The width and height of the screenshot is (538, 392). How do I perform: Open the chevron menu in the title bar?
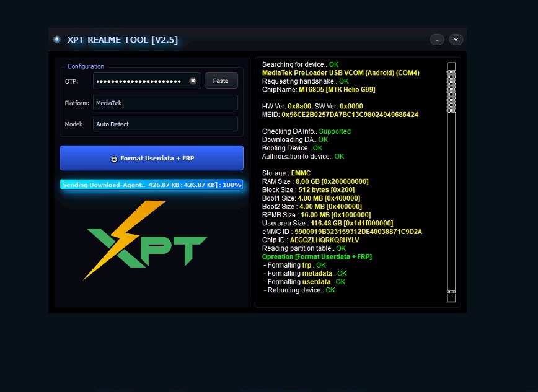click(456, 40)
